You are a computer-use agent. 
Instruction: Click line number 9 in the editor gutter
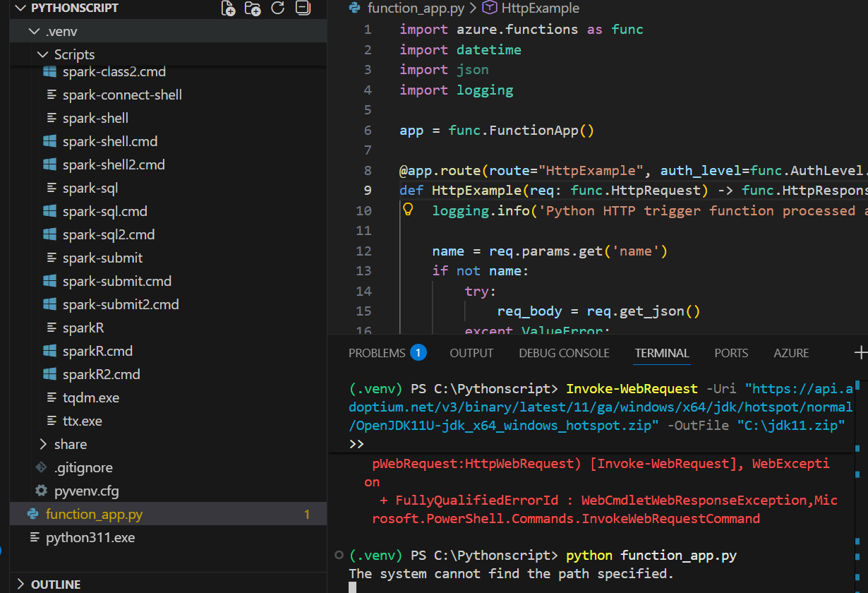pyautogui.click(x=368, y=191)
